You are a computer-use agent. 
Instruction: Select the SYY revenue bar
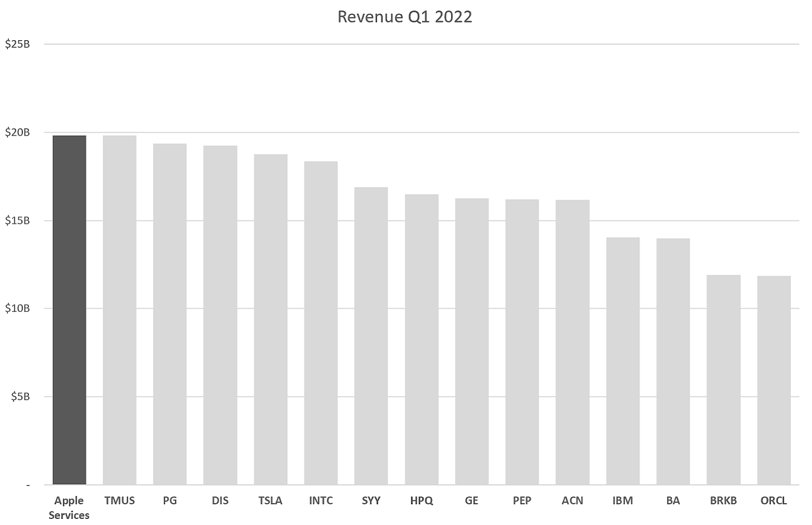coord(371,336)
